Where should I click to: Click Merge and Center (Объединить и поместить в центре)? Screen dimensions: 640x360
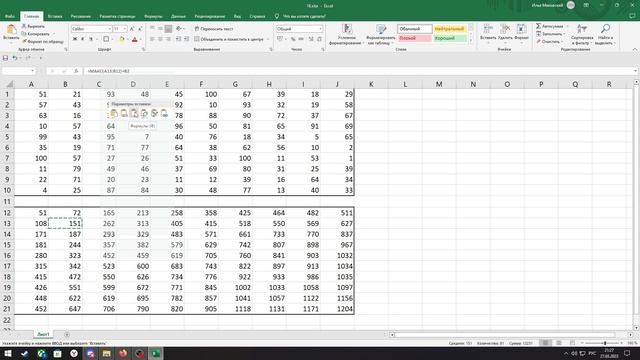point(229,39)
